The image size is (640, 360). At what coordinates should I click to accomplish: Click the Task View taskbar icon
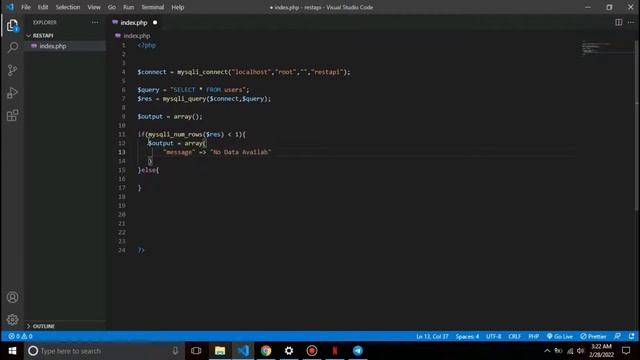coord(196,351)
